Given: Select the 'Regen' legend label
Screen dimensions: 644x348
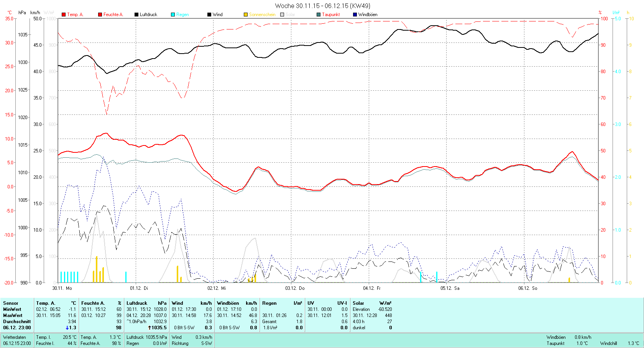Looking at the screenshot, I should click(182, 15).
